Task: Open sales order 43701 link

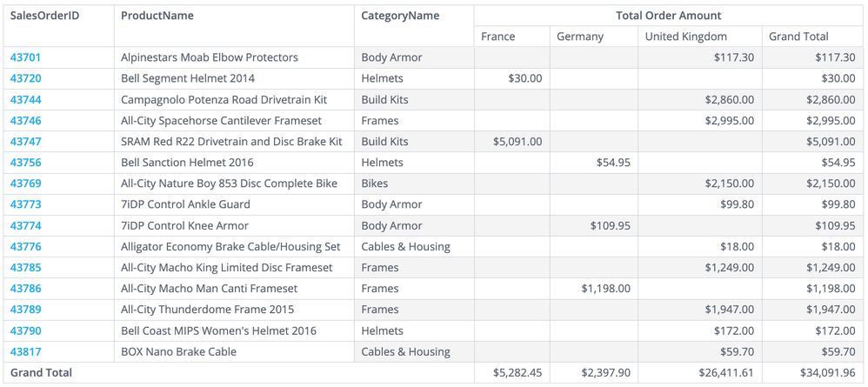Action: tap(25, 57)
